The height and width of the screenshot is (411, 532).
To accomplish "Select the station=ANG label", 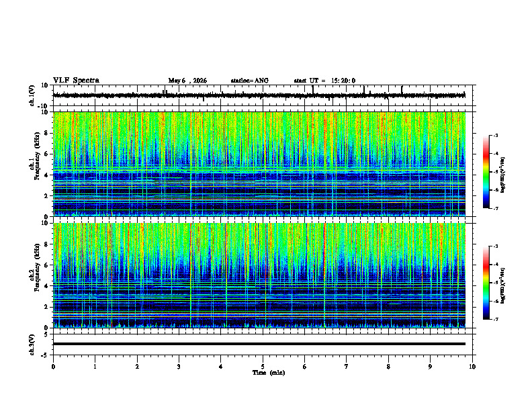I will point(249,81).
